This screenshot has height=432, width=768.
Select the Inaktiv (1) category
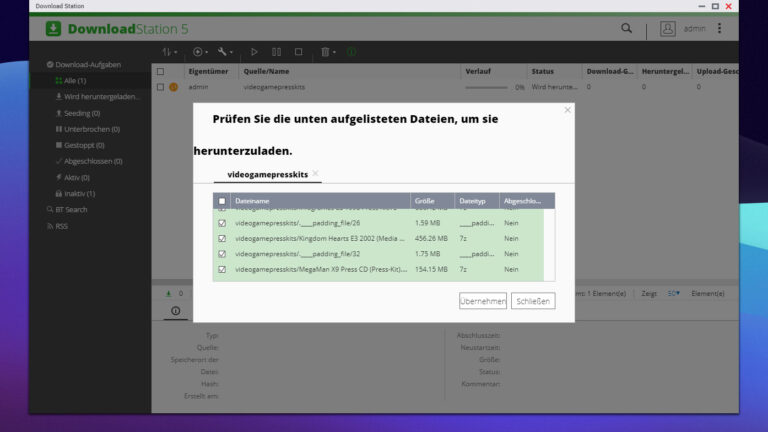tap(75, 193)
